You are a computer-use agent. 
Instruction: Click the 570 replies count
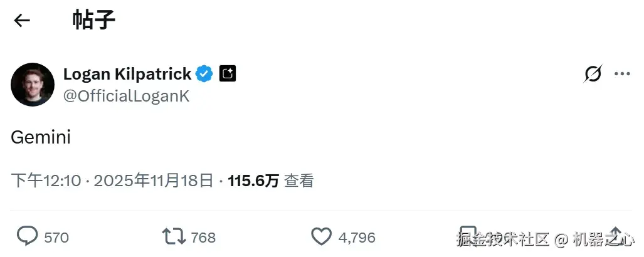tap(56, 238)
